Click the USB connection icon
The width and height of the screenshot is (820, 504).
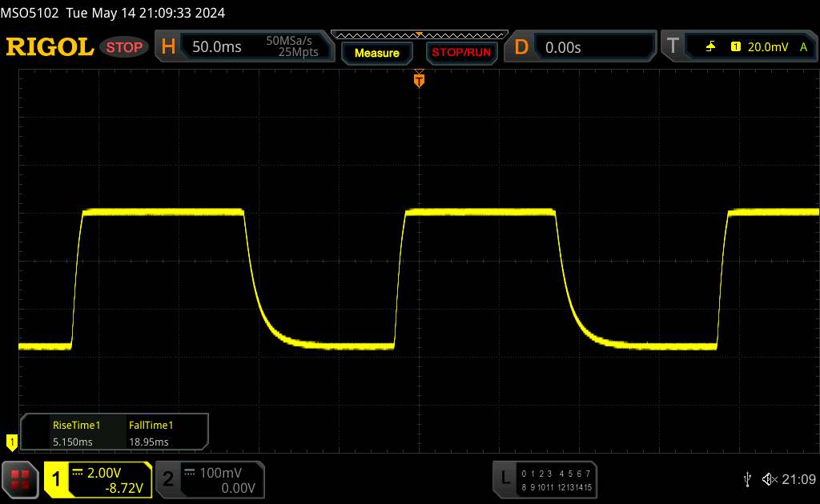747,479
